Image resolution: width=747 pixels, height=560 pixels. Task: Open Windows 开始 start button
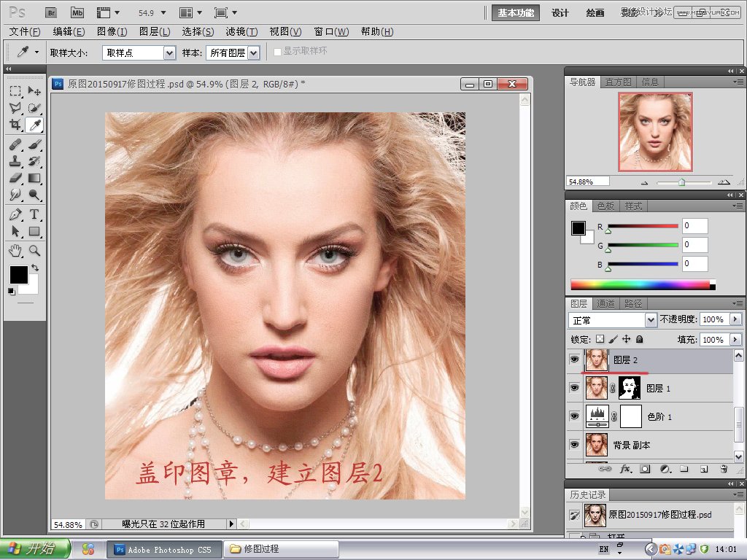pos(35,548)
